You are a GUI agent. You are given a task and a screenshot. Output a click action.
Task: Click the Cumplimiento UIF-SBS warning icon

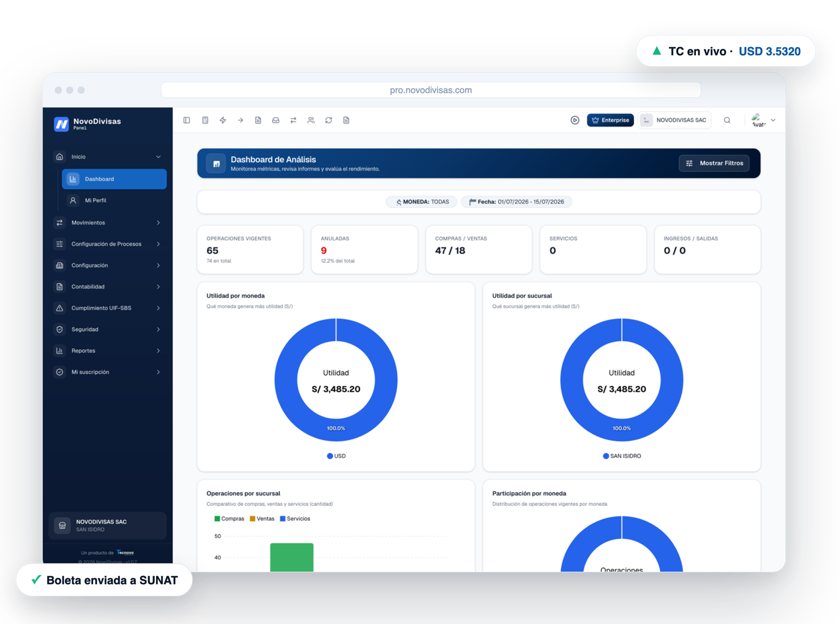(59, 308)
